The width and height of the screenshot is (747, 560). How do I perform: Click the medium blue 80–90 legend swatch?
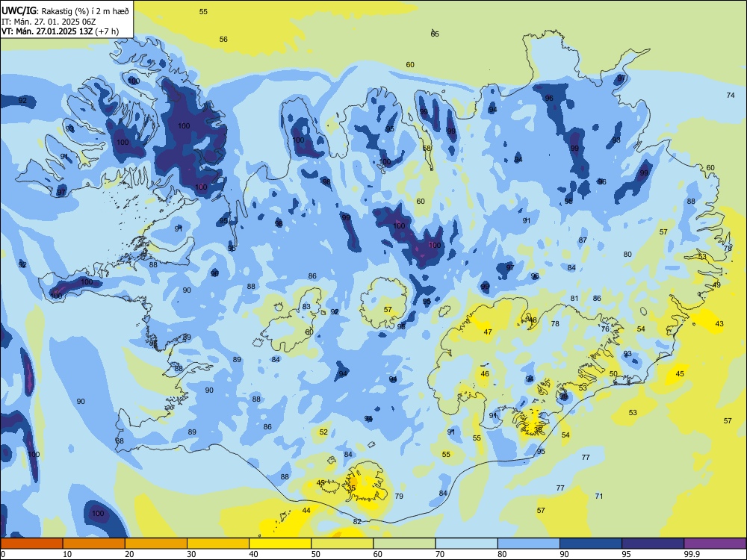529,544
